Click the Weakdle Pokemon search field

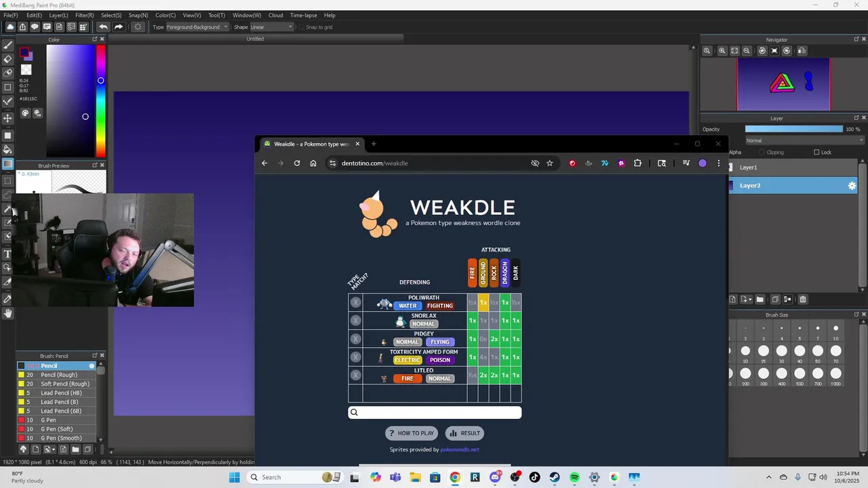click(435, 412)
